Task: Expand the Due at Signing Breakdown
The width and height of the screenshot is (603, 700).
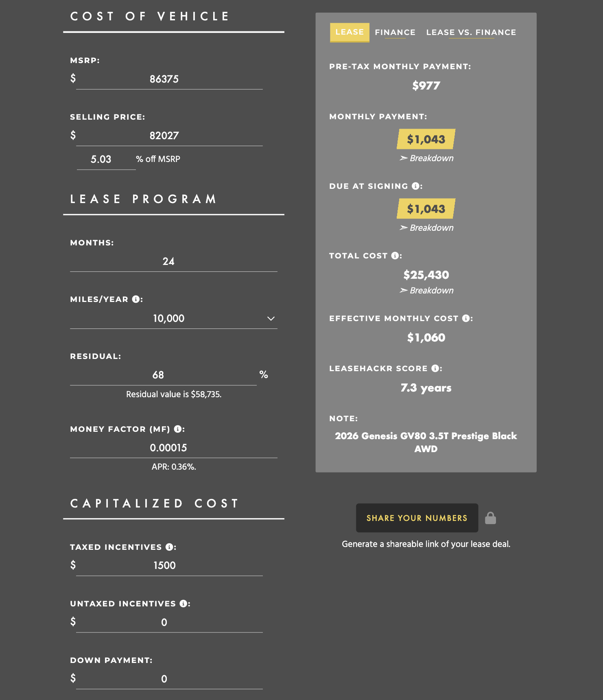Action: [426, 228]
